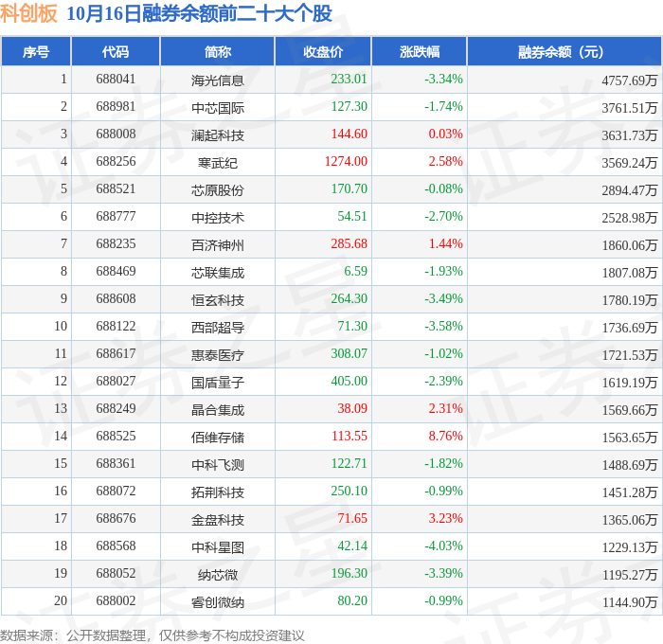Select stock name 西部超导
The image size is (663, 644).
point(217,328)
